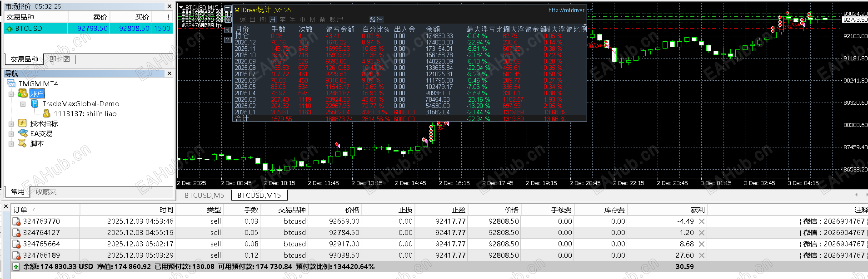Select the 备 tab in MTDriver
The image size is (868, 279).
pyautogui.click(x=323, y=20)
